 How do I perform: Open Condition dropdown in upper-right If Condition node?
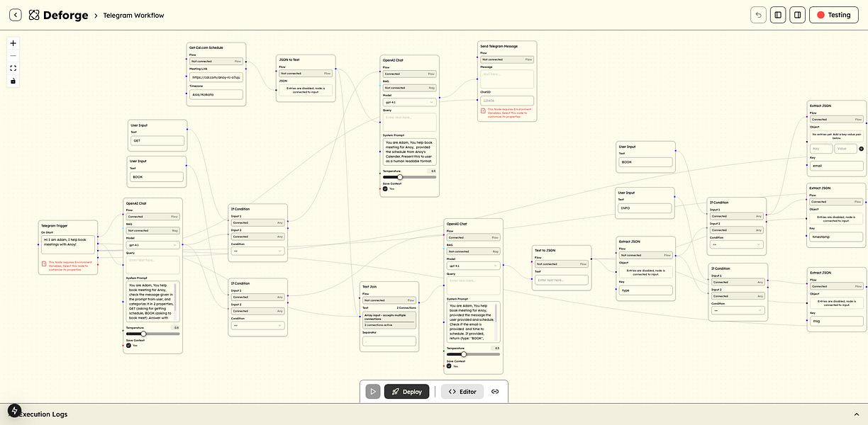[x=737, y=244]
